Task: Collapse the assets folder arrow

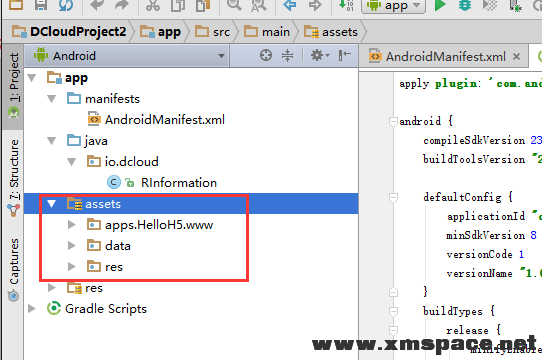Action: point(52,204)
